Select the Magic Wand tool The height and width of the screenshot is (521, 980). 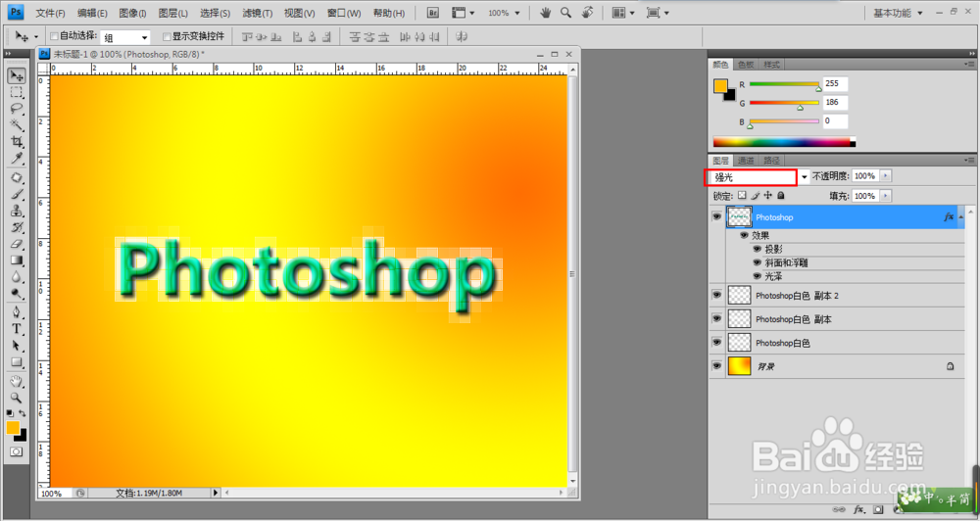pyautogui.click(x=17, y=125)
